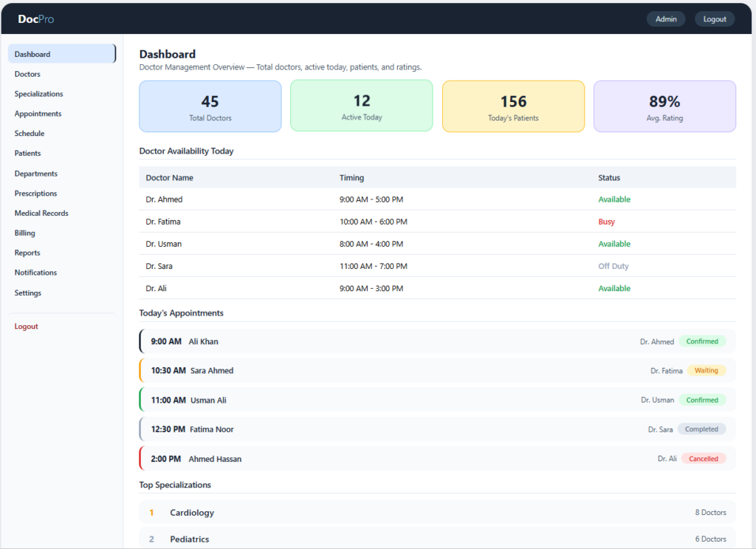Screen dimensions: 756x549
Task: Click the DocPro logo
Action: pyautogui.click(x=36, y=18)
